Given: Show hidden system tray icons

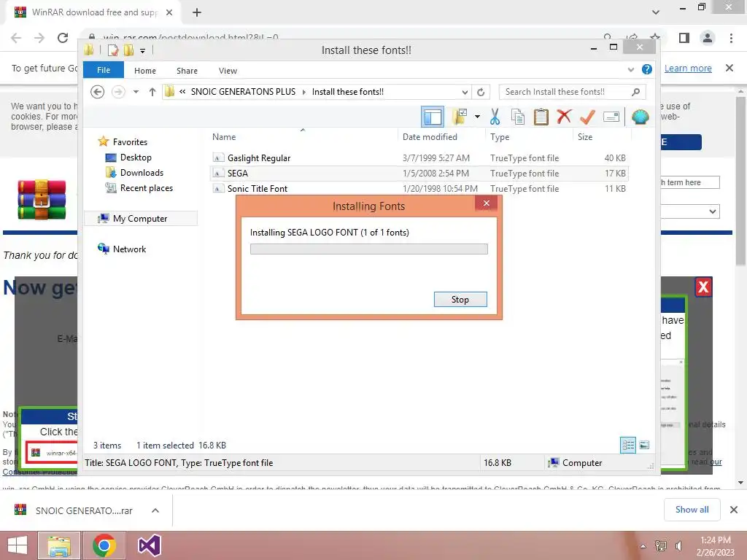Looking at the screenshot, I should pos(643,545).
